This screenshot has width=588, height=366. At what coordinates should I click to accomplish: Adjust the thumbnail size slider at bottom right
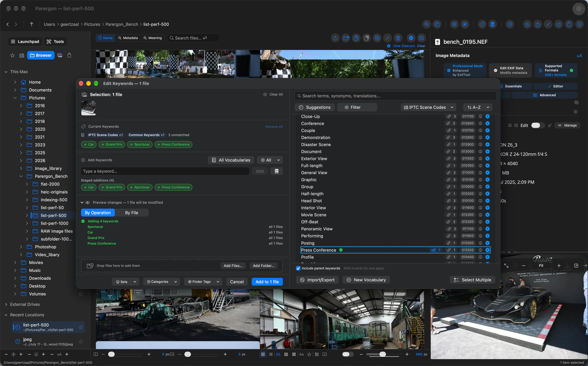pyautogui.click(x=383, y=354)
